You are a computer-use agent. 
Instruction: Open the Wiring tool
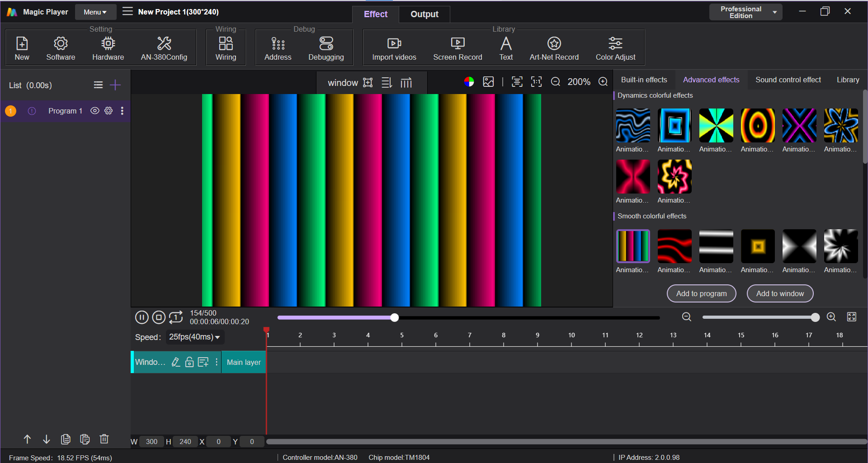[x=226, y=48]
